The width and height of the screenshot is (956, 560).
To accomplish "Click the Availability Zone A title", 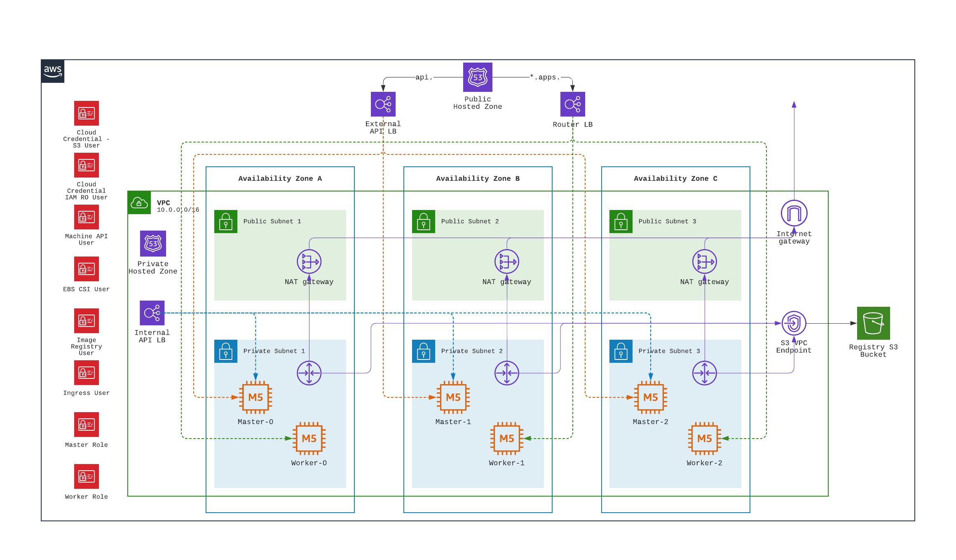I will coord(280,179).
